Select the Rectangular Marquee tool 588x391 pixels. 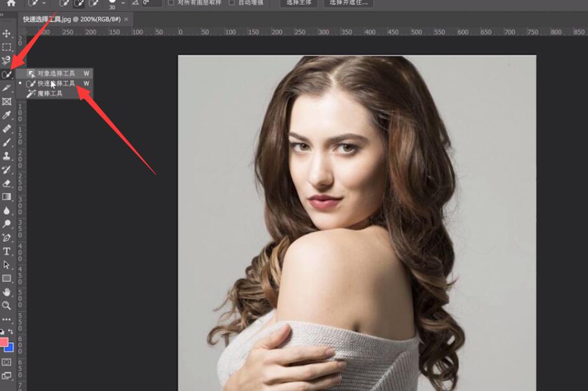pos(6,47)
